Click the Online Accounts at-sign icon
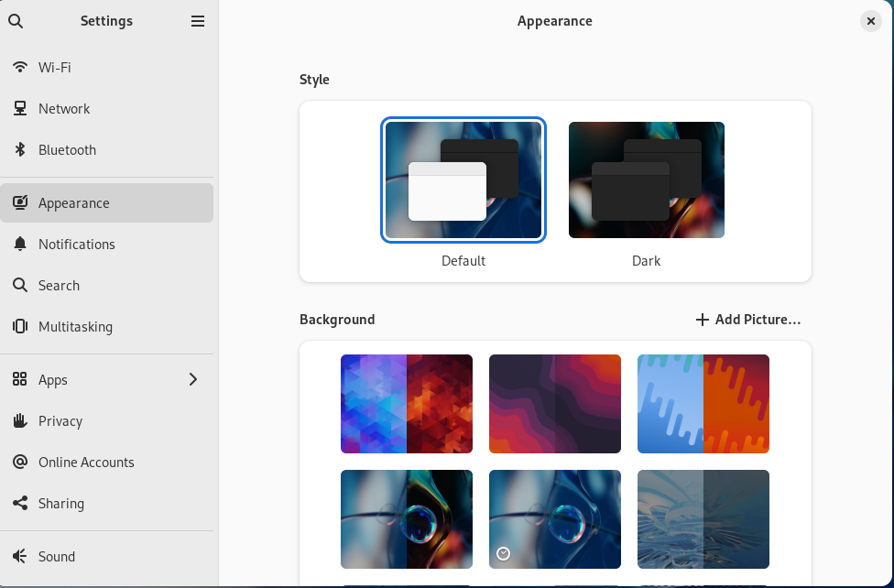This screenshot has width=894, height=588. pos(20,462)
